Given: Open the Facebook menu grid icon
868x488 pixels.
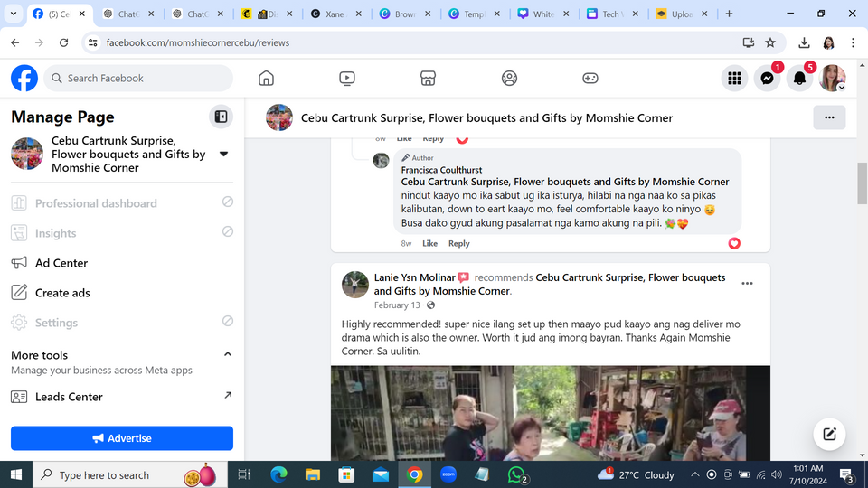Looking at the screenshot, I should click(734, 79).
